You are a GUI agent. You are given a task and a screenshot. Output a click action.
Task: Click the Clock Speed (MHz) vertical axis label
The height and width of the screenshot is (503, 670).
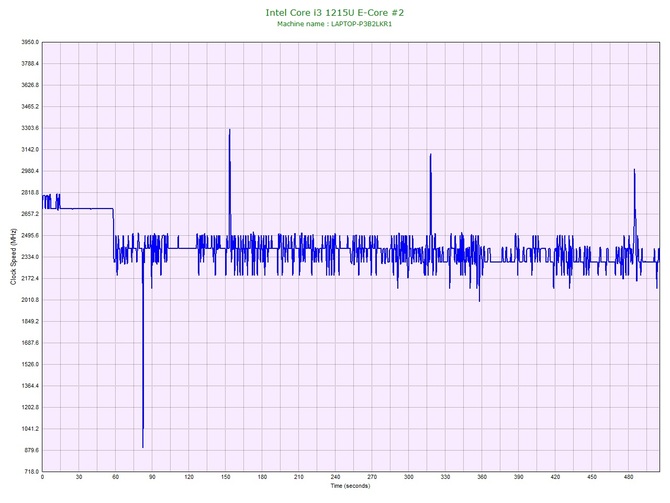point(13,257)
